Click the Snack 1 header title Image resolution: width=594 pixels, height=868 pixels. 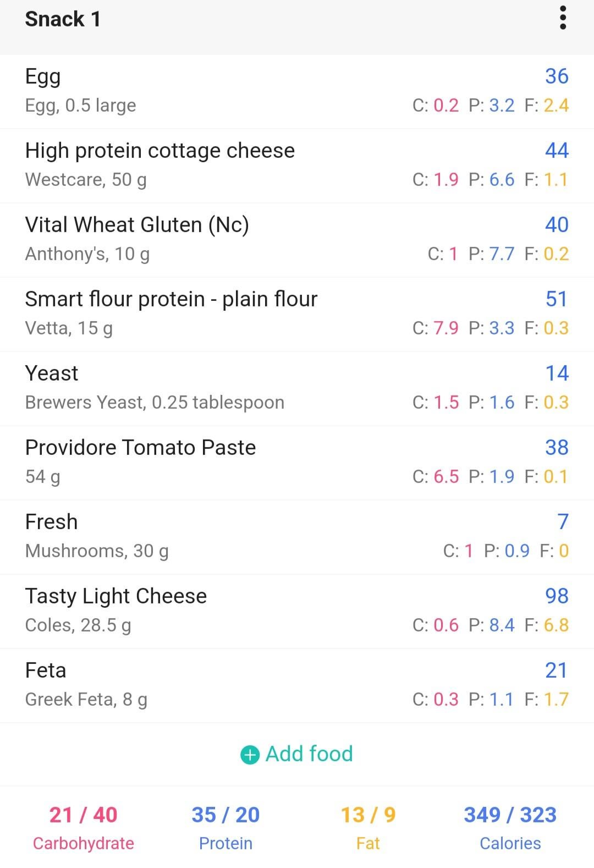[63, 19]
